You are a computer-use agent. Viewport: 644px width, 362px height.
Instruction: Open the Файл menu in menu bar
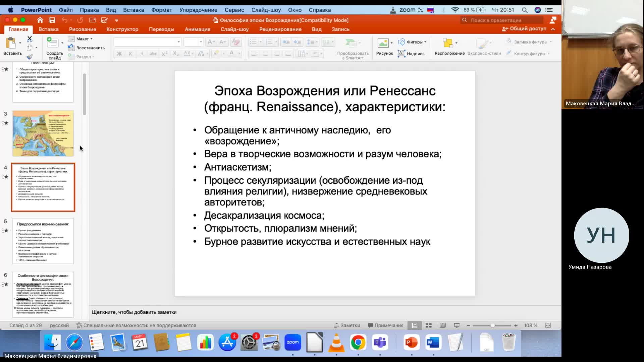coord(66,10)
